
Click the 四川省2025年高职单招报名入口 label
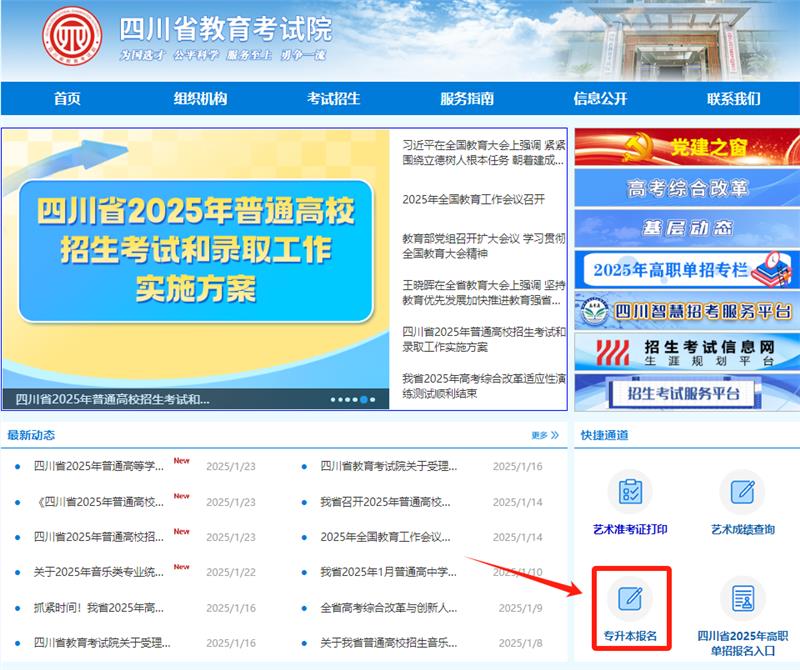pyautogui.click(x=743, y=643)
